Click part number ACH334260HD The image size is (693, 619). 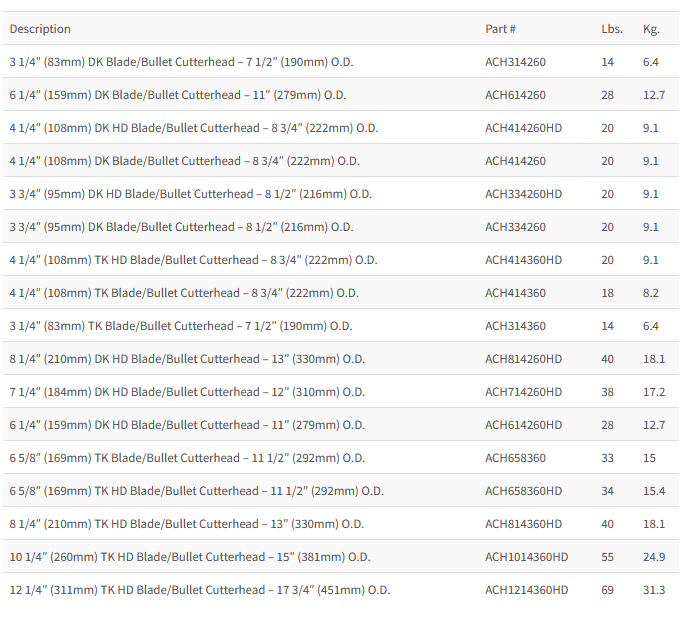[x=523, y=194]
